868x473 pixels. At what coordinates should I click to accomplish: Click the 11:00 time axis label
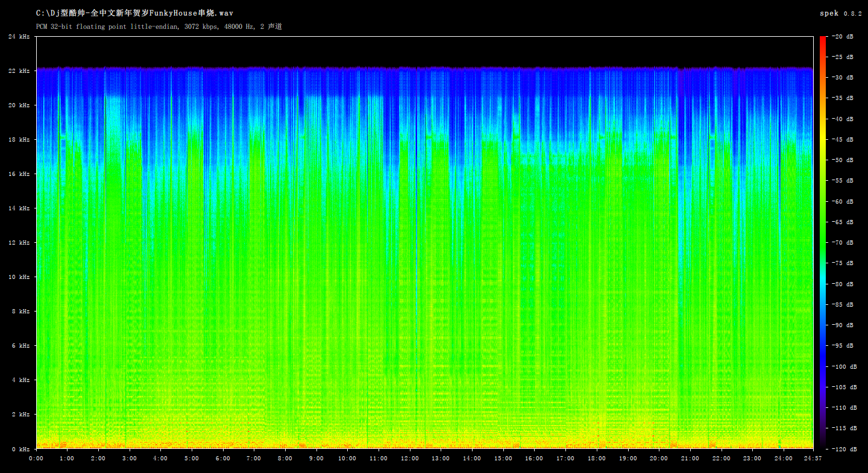click(x=379, y=459)
